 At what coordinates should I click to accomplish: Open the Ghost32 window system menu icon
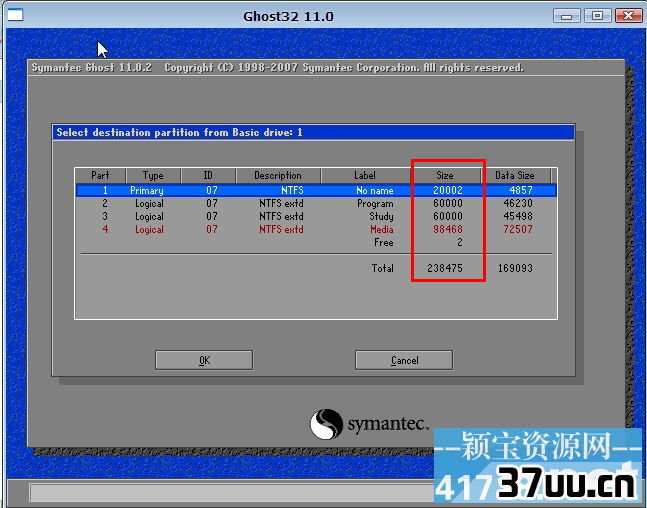pyautogui.click(x=15, y=15)
